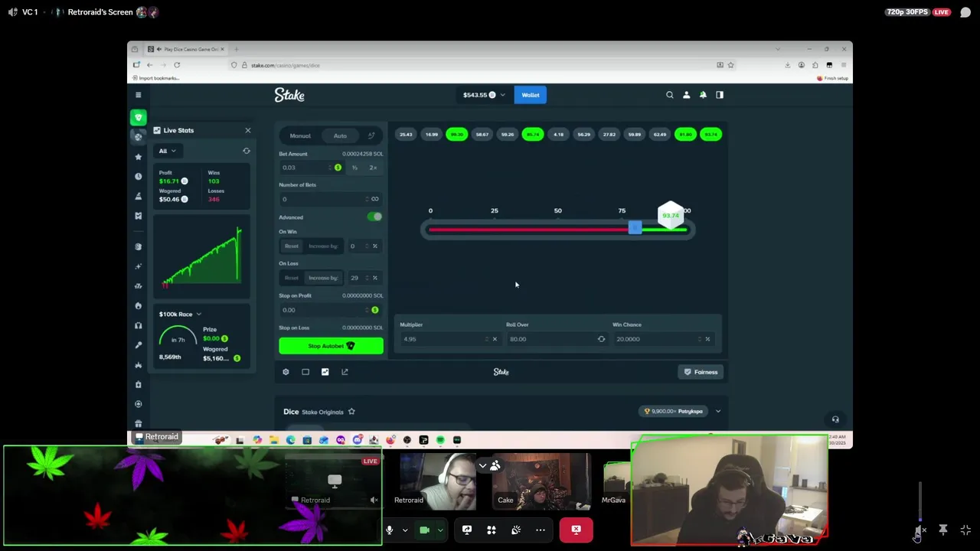Open the $543.55 balance currency dropdown
The width and height of the screenshot is (980, 551).
coord(484,95)
